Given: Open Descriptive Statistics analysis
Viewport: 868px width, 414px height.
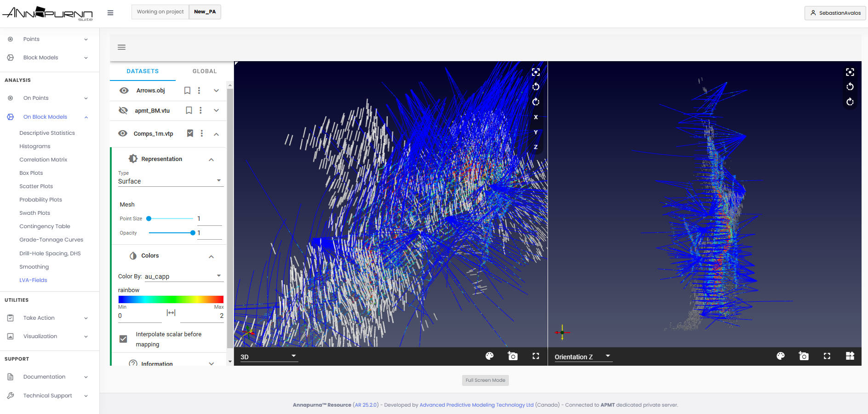Looking at the screenshot, I should (x=47, y=133).
